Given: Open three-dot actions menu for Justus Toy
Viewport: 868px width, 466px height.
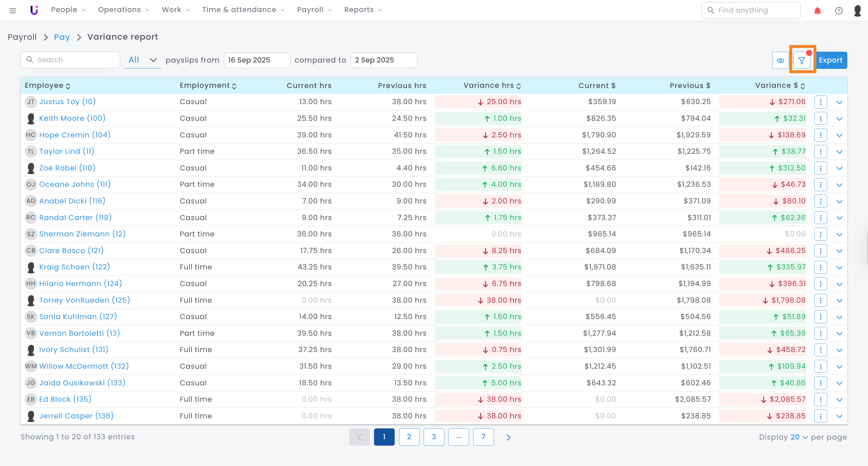Looking at the screenshot, I should pos(820,102).
